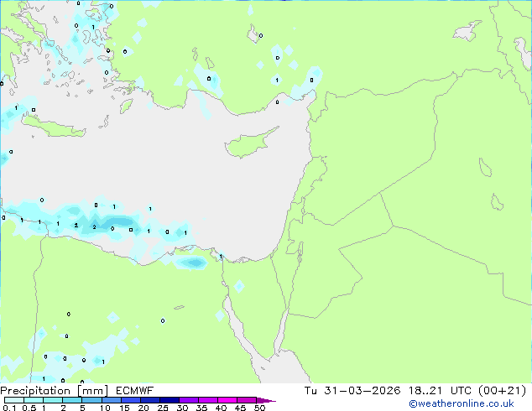Click the island of Crete on map
This screenshot has height=411, width=532.
[54, 126]
